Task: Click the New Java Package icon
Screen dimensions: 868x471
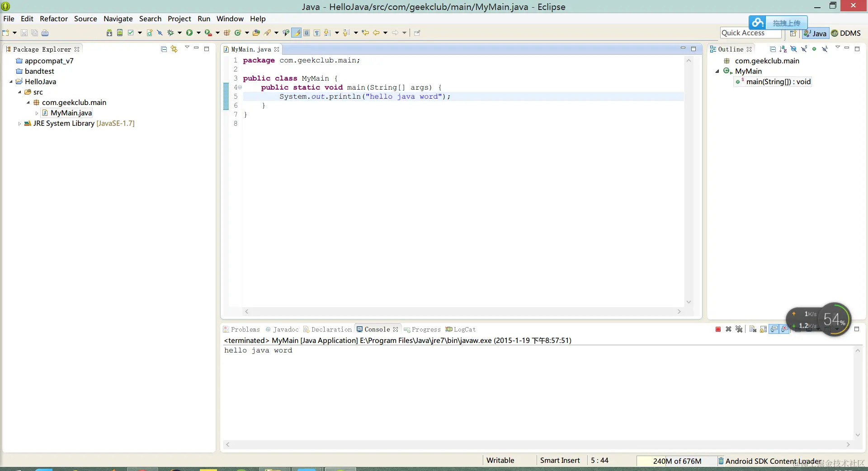Action: click(x=227, y=33)
